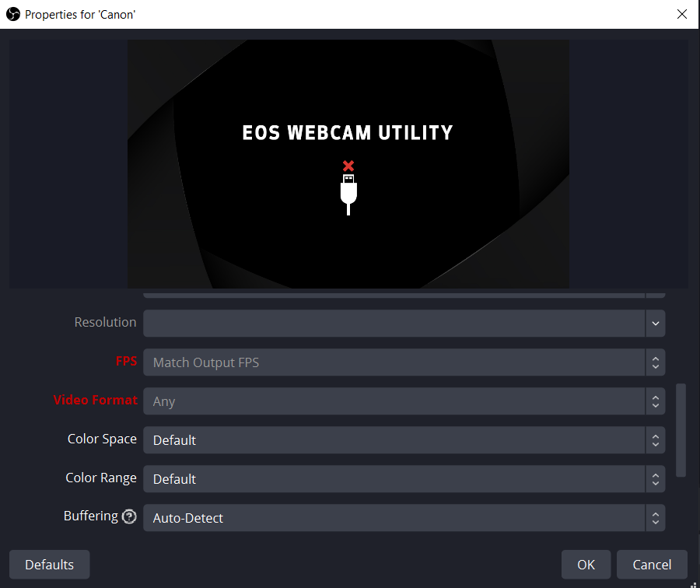Image resolution: width=700 pixels, height=588 pixels.
Task: Click the Color Range stepper arrows icon
Action: [x=656, y=478]
